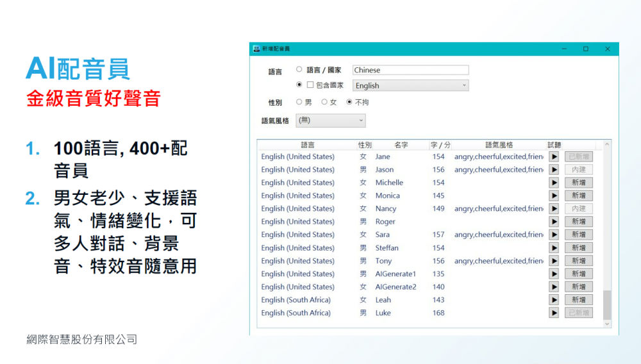Choose 女 gender radio button
641x364 pixels.
(x=324, y=102)
